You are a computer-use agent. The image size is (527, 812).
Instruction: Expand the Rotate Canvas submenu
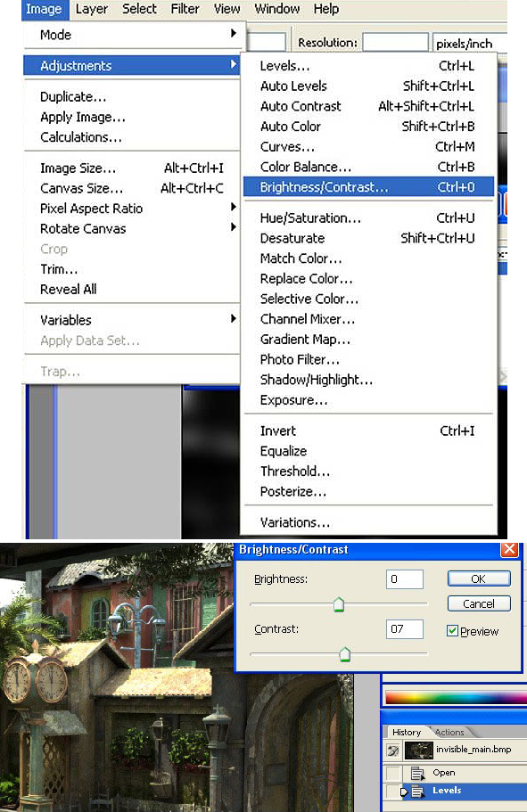coord(132,228)
